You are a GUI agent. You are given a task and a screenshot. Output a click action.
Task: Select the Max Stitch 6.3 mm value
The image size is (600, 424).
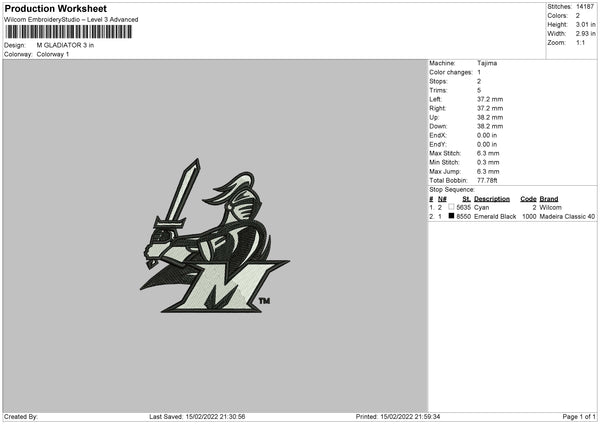(x=488, y=153)
